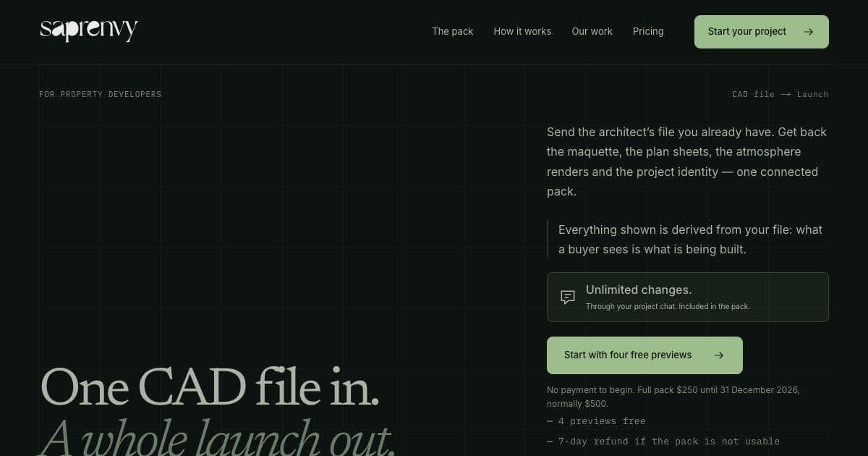This screenshot has width=868, height=456.
Task: Click the arrow icon in Start with four free previews
Action: tap(719, 355)
